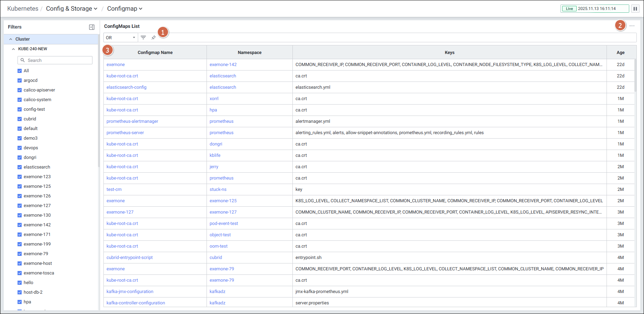
Task: Open the kafkadz namespace link for kafka-jmx-configuration
Action: click(218, 292)
